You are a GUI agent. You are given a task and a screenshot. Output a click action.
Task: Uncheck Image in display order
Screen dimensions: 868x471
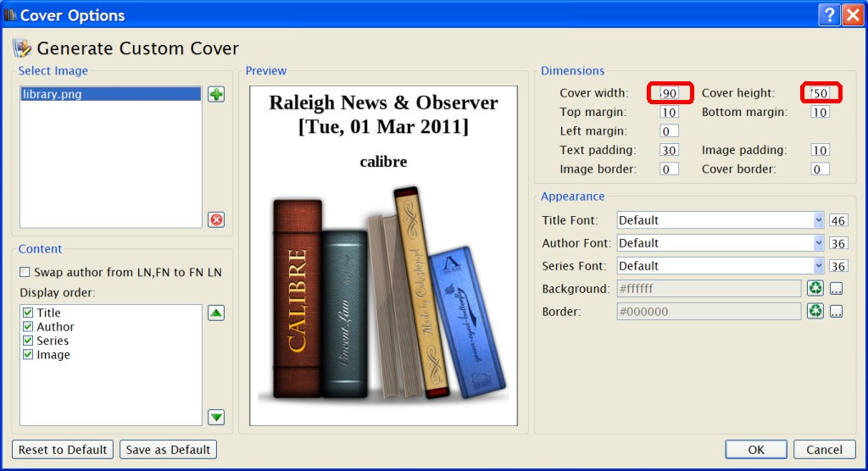[x=28, y=354]
